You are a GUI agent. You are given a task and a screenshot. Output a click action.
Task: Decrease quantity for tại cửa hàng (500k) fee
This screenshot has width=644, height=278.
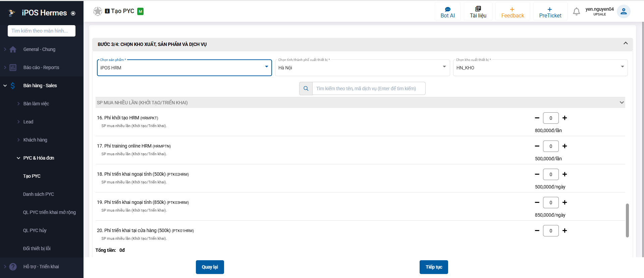[x=537, y=231]
